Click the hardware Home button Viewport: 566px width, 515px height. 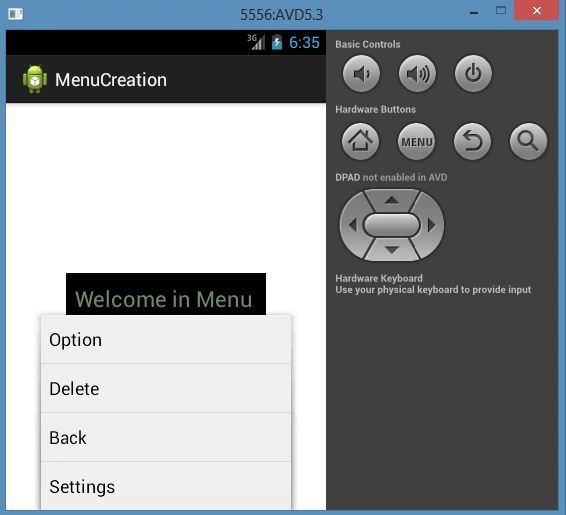(x=360, y=141)
